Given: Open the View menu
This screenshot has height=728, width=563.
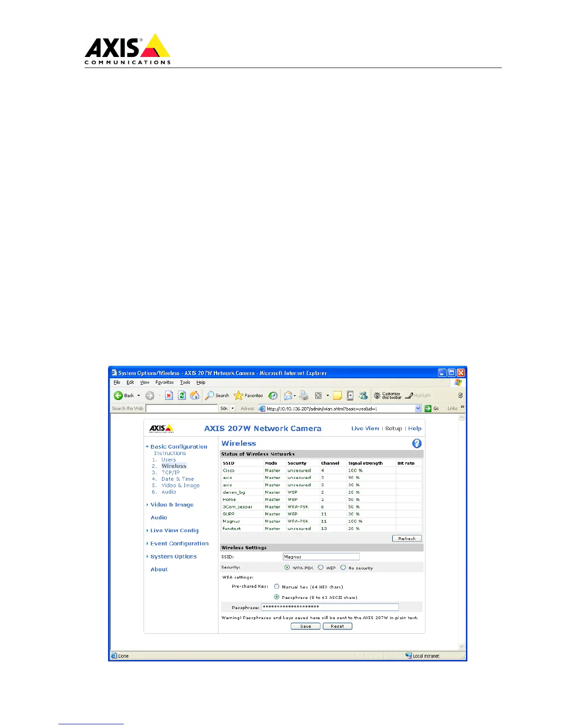Looking at the screenshot, I should point(144,382).
